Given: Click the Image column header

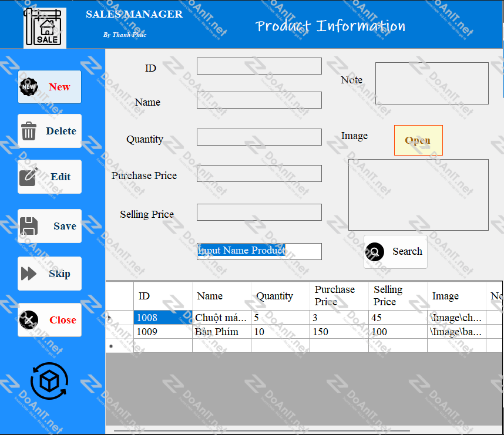Looking at the screenshot, I should click(x=457, y=296).
